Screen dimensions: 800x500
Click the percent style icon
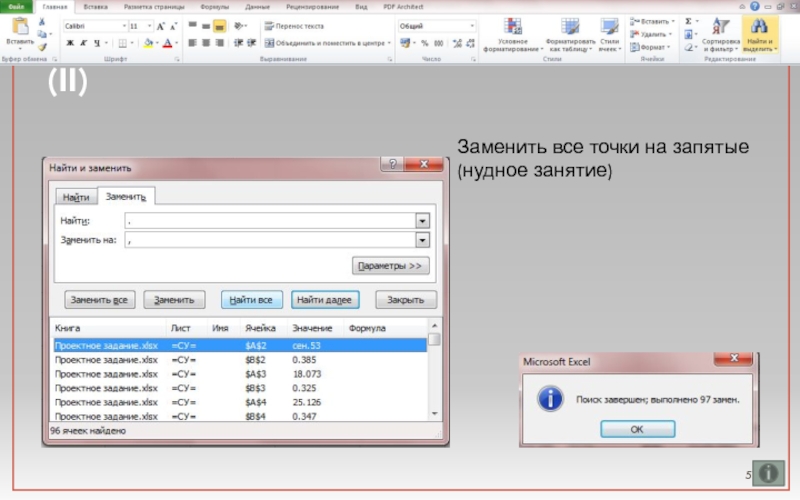424,43
